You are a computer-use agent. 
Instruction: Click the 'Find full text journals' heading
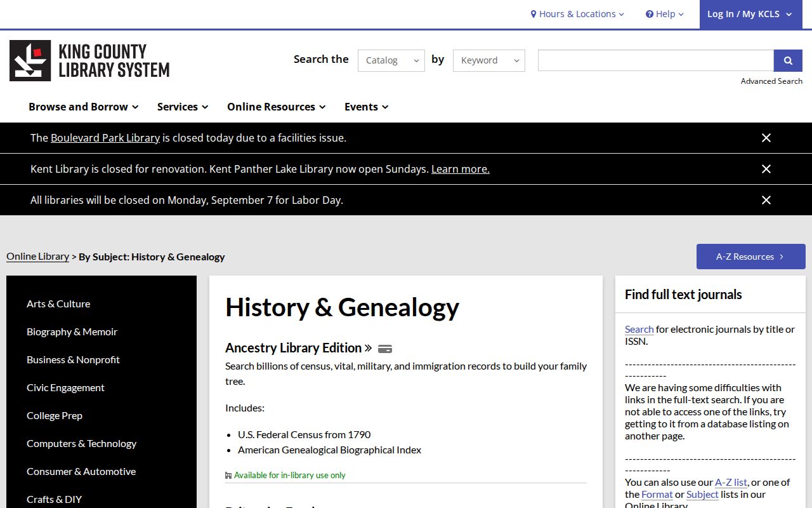pyautogui.click(x=683, y=295)
